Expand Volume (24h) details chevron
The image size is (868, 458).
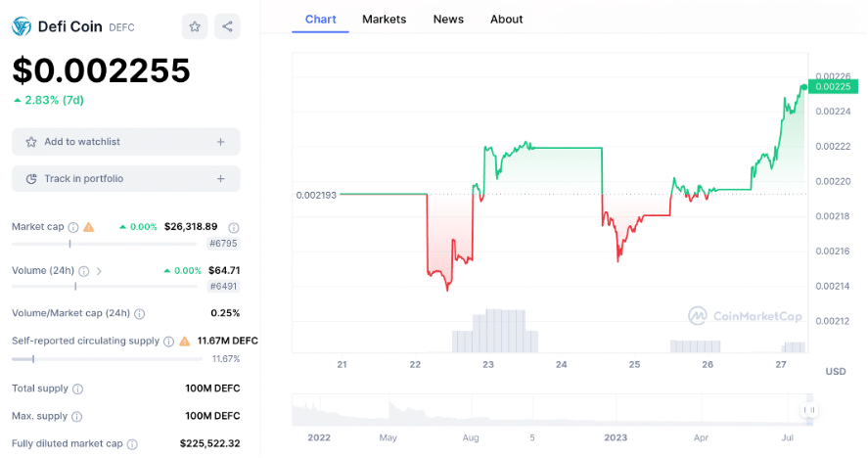[99, 270]
